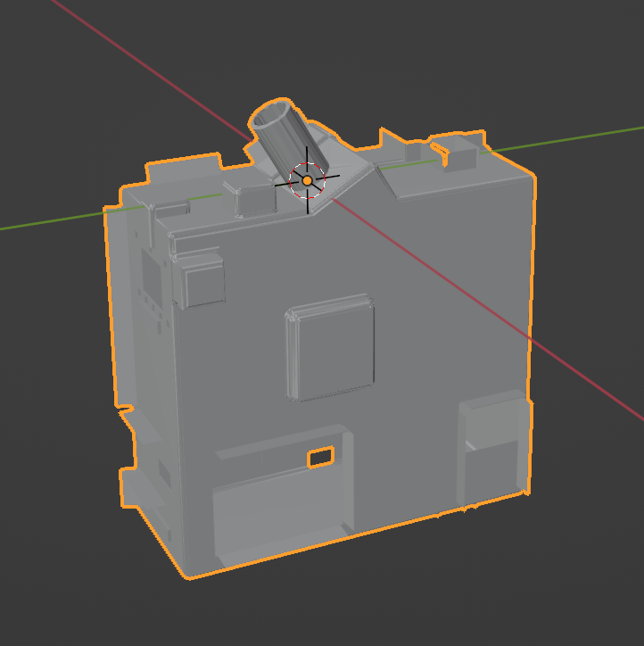Screen dimensions: 644x646
Task: Click the small block on the top-right roof edge
Action: (461, 159)
